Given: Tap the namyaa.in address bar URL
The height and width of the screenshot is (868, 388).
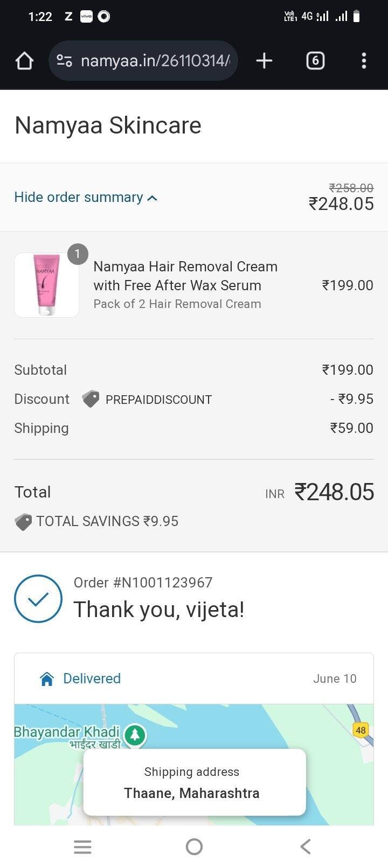Looking at the screenshot, I should (155, 61).
